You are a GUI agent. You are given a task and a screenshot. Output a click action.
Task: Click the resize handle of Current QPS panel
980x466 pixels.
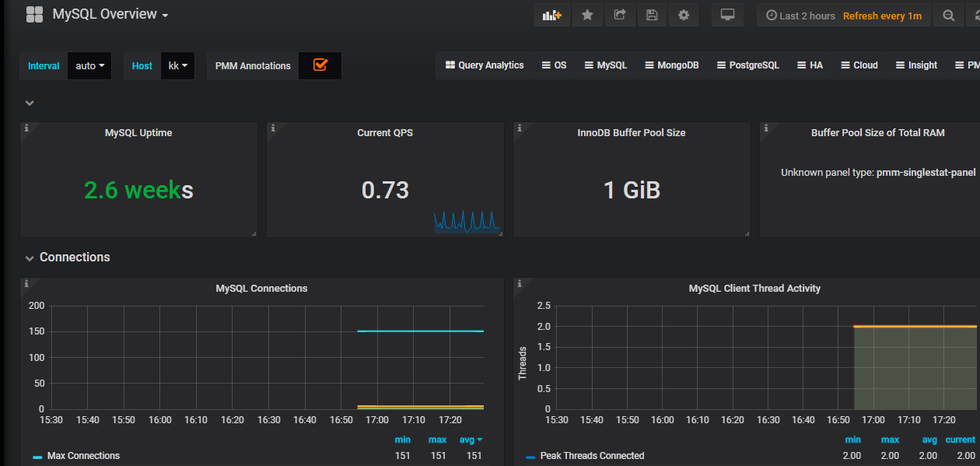500,233
